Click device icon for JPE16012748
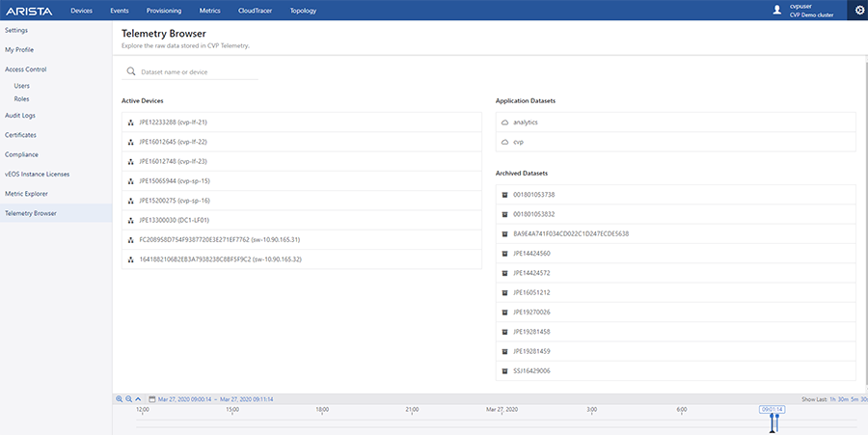The image size is (868, 435). 130,162
